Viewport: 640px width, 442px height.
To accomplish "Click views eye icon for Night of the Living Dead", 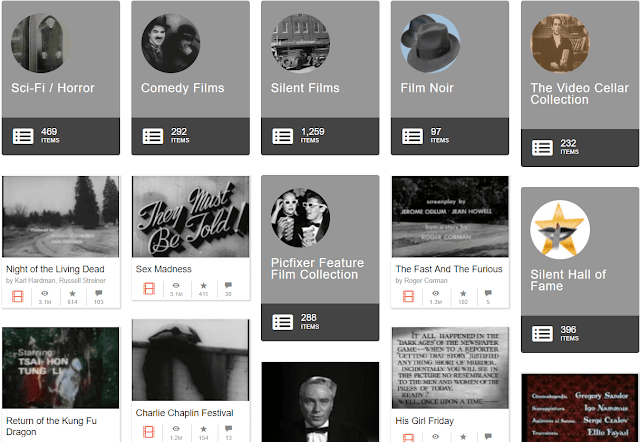I will tap(45, 293).
